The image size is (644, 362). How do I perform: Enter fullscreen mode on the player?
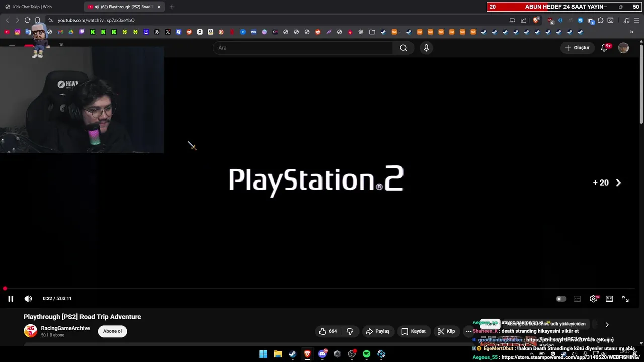coord(625,299)
